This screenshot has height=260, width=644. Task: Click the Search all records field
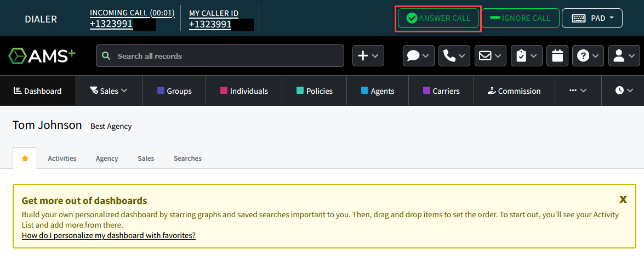[220, 56]
